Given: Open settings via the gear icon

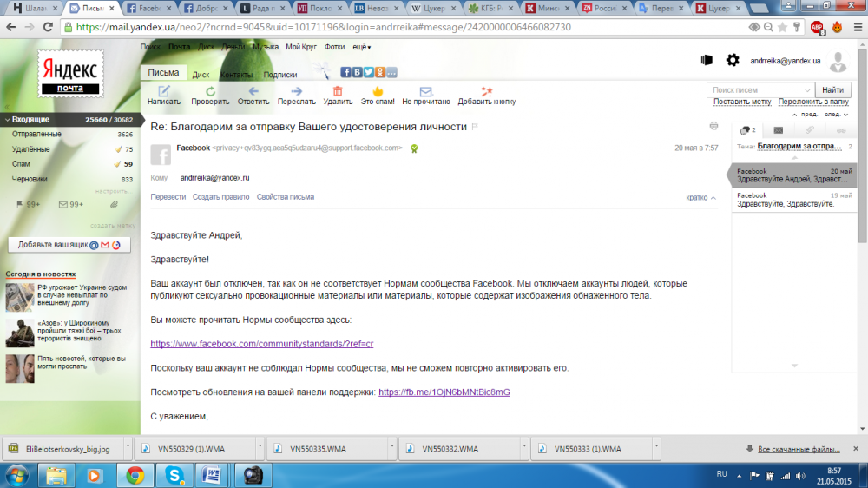Looking at the screenshot, I should (x=733, y=60).
